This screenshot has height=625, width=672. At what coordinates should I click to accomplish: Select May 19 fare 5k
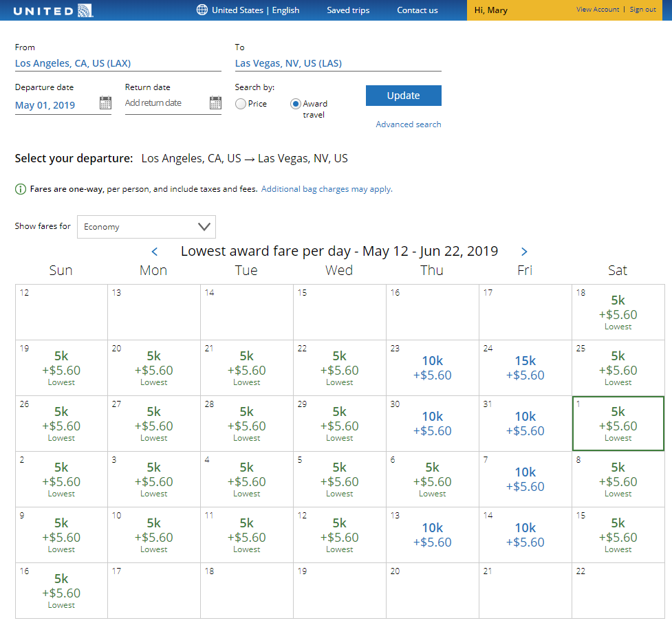[x=61, y=368]
